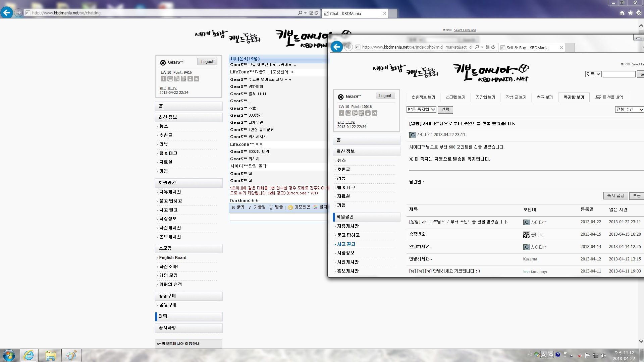Open the font color grid icon in chat toolbar
644x362 pixels.
point(315,207)
